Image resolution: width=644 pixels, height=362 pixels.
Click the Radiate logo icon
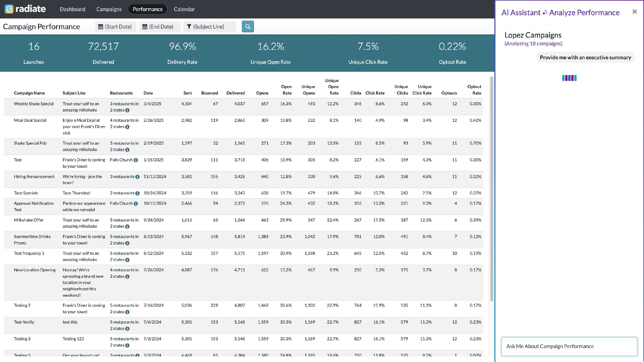(9, 9)
